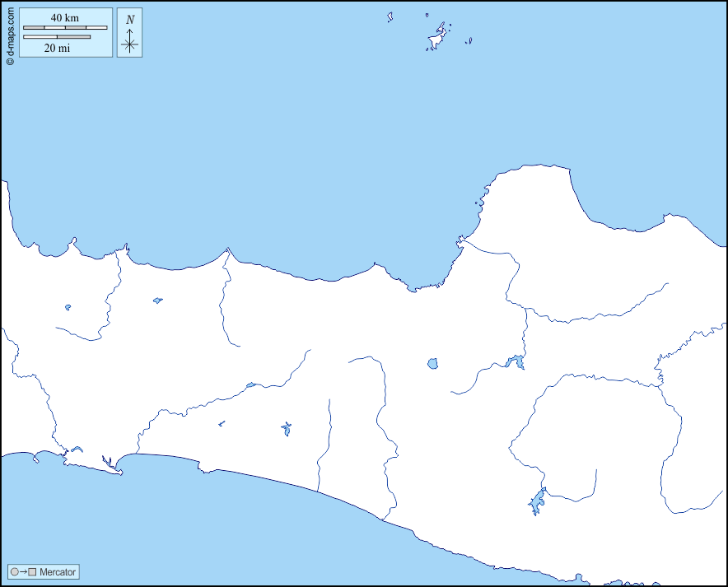Click the italic N above the compass arrow
Screen dimensions: 728x587
coord(129,20)
